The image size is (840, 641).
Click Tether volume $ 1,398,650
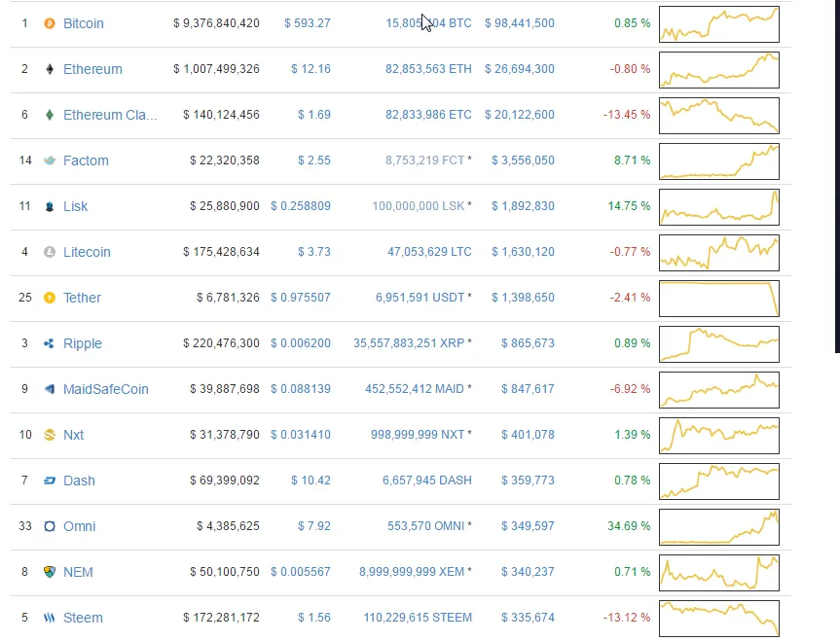click(523, 298)
